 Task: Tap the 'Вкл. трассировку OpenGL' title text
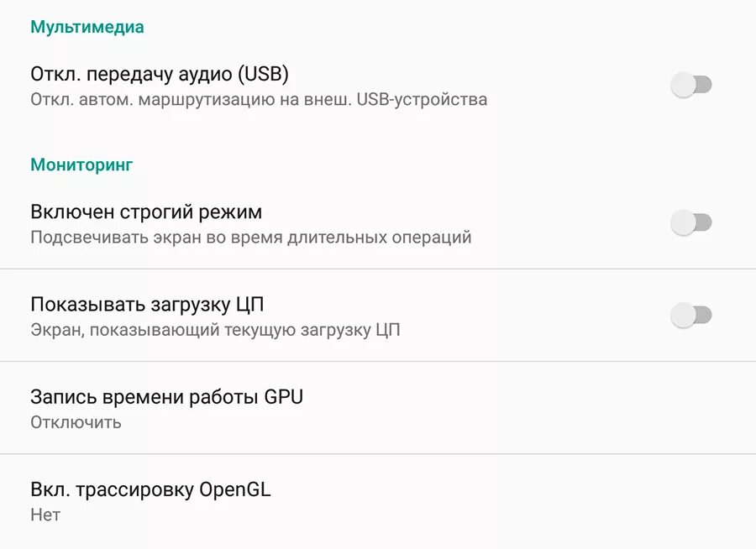tap(151, 489)
